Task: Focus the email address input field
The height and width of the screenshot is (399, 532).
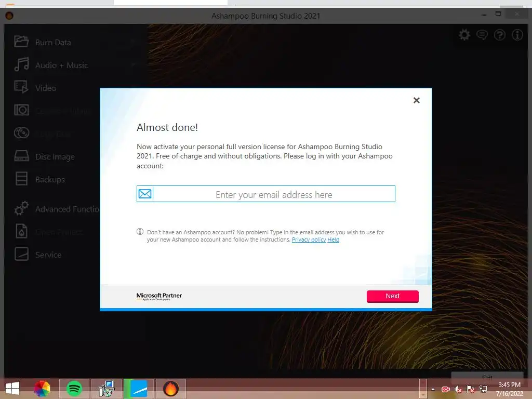Action: pos(274,194)
